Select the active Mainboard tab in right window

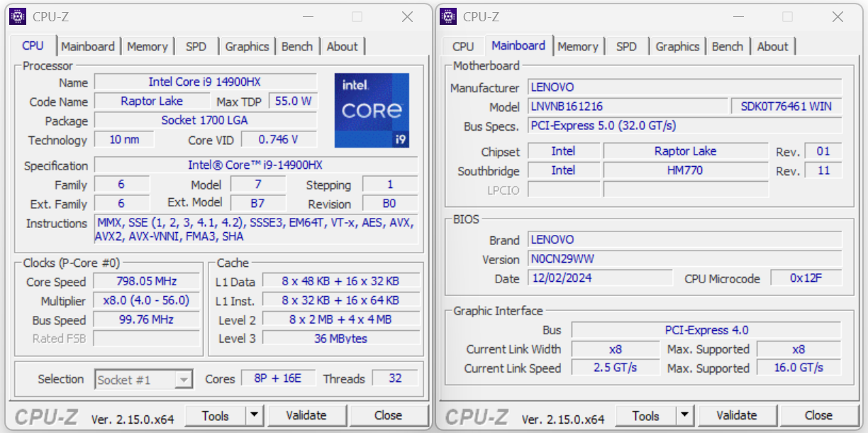(518, 45)
